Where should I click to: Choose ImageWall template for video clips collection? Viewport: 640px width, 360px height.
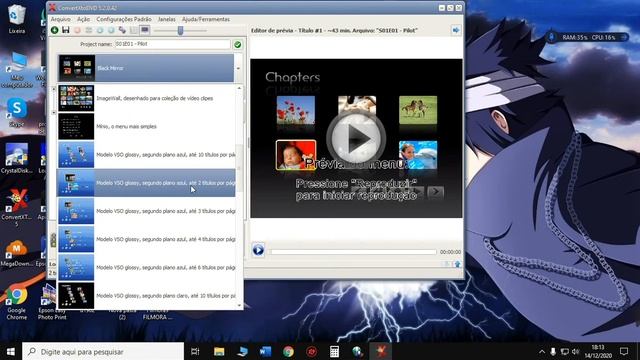click(x=146, y=98)
